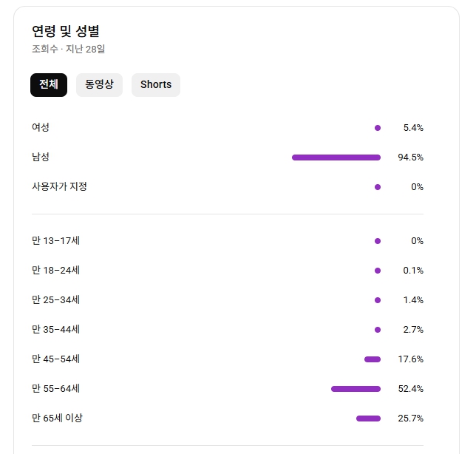The width and height of the screenshot is (476, 454).
Task: Click the 사용자가 지정 purple dot
Action: [378, 187]
